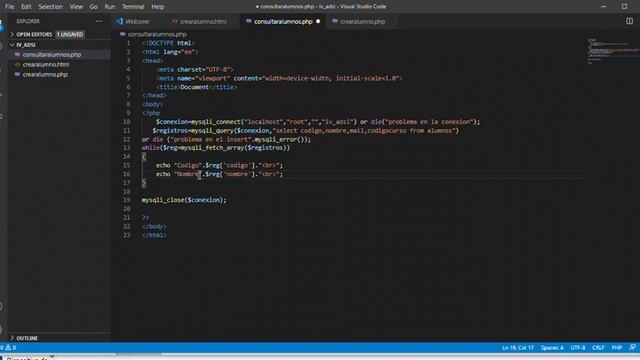Click the code minimap preview
The height and width of the screenshot is (360, 640).
612,51
